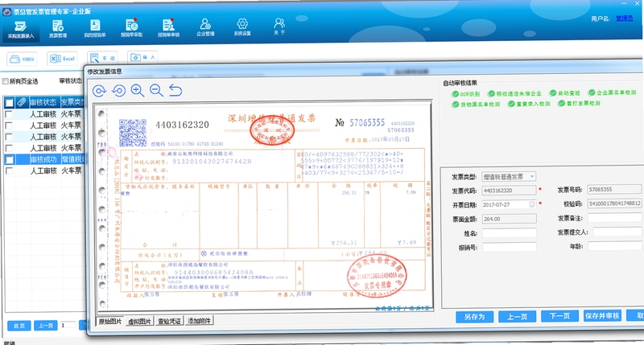Open 采购发票录入 module in top toolbar
This screenshot has width=644, height=345.
21,30
